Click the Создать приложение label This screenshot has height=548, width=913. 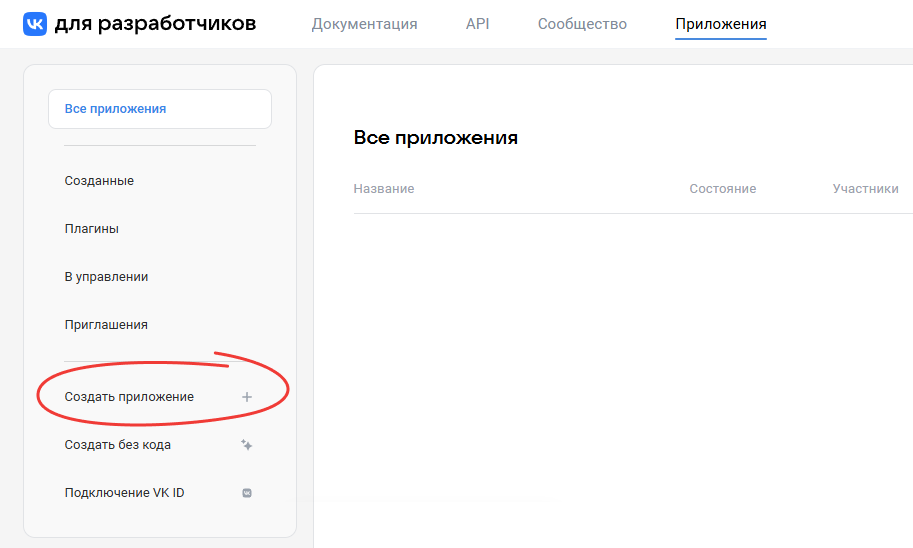point(129,397)
